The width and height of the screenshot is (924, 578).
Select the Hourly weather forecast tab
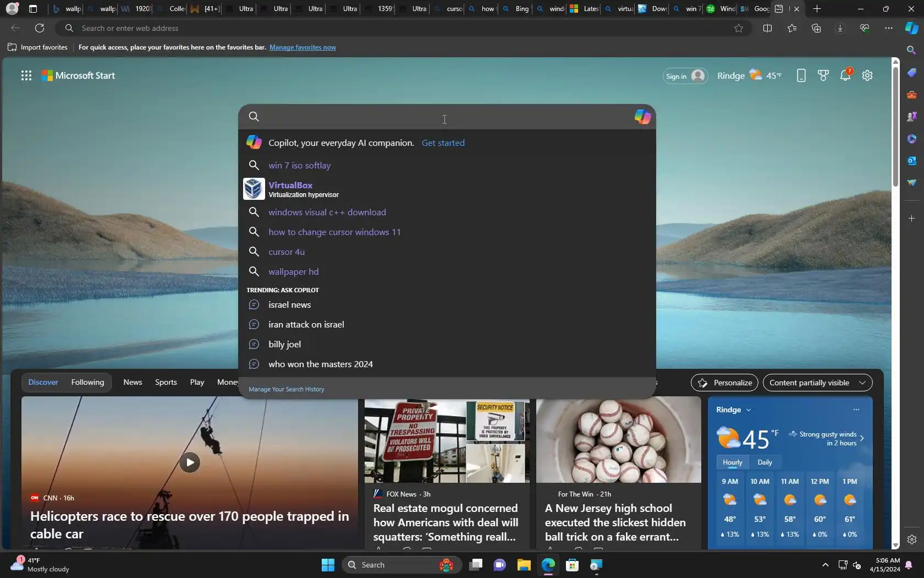click(x=733, y=462)
